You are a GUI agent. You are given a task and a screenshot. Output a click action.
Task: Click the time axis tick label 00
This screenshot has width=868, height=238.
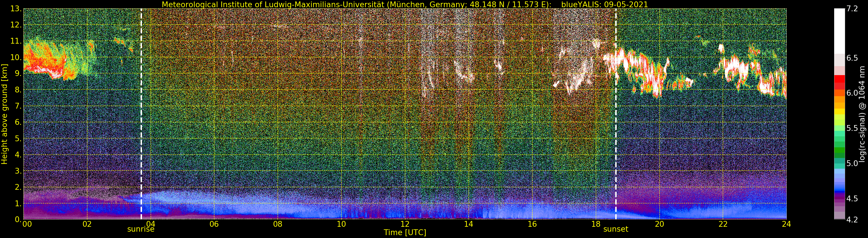click(27, 224)
